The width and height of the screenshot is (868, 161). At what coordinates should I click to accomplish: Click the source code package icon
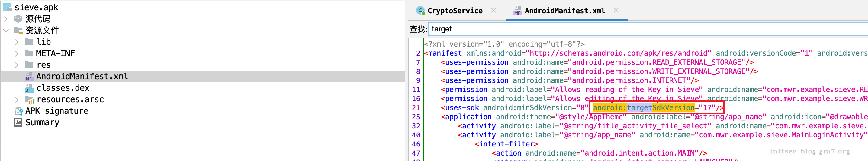pyautogui.click(x=18, y=19)
